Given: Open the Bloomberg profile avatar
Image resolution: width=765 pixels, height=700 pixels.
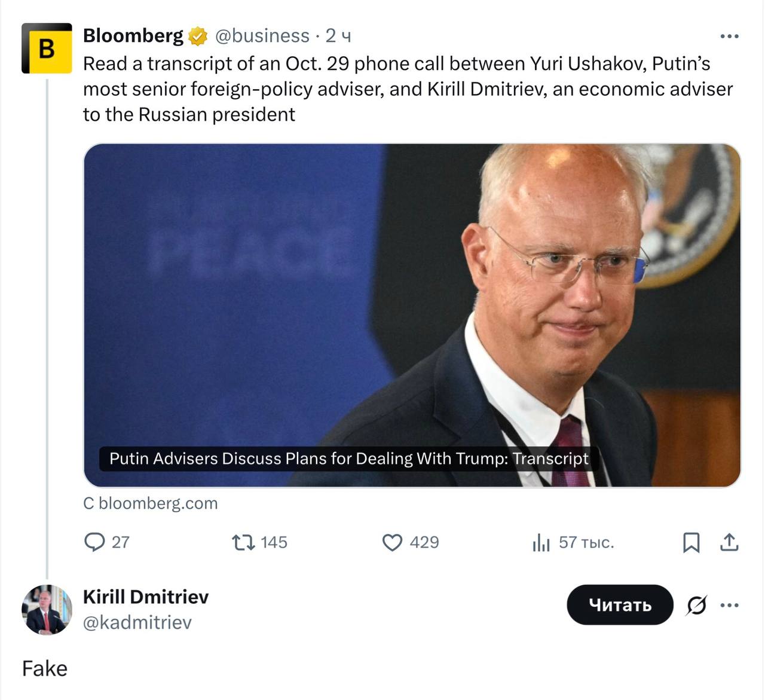Looking at the screenshot, I should (47, 48).
